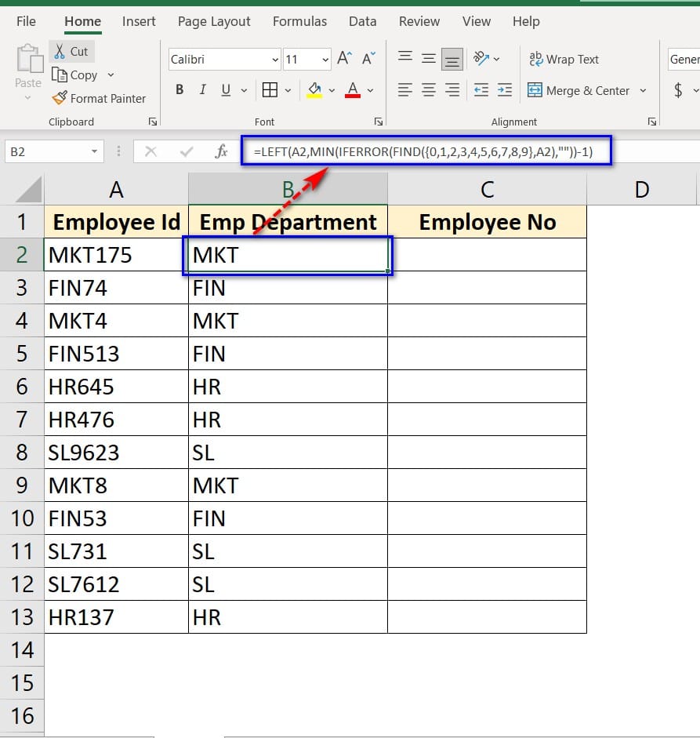Click the Borders grid icon
700x738 pixels.
pos(270,90)
